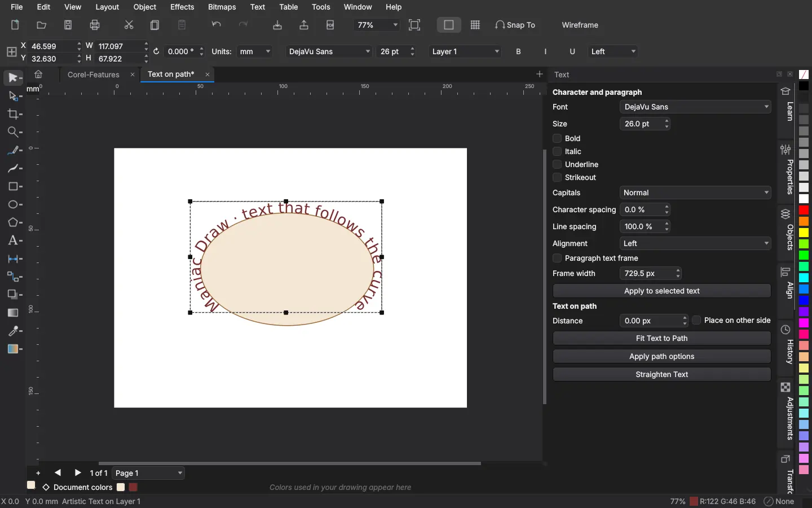Viewport: 812px width, 508px height.
Task: Enable the Italic checkbox
Action: [557, 151]
